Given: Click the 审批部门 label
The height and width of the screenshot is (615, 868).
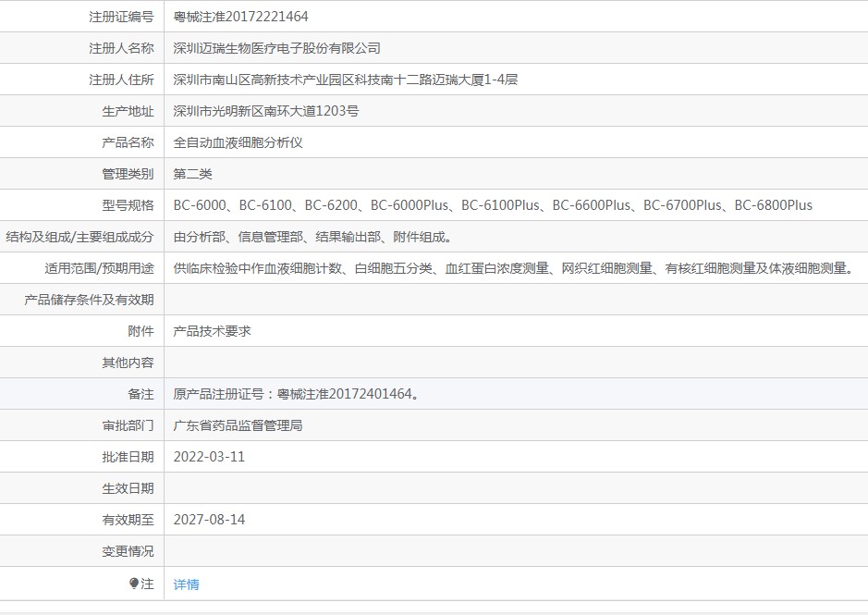Looking at the screenshot, I should pyautogui.click(x=128, y=425).
